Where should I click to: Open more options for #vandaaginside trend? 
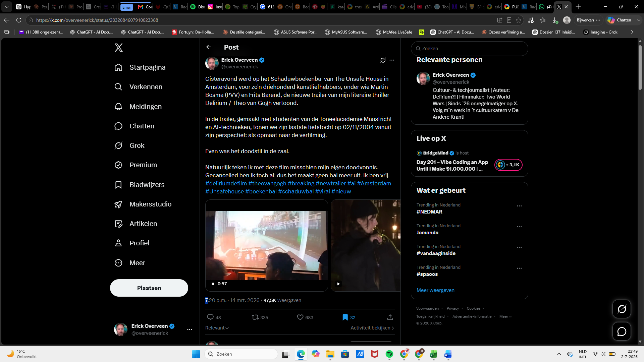pos(519,248)
